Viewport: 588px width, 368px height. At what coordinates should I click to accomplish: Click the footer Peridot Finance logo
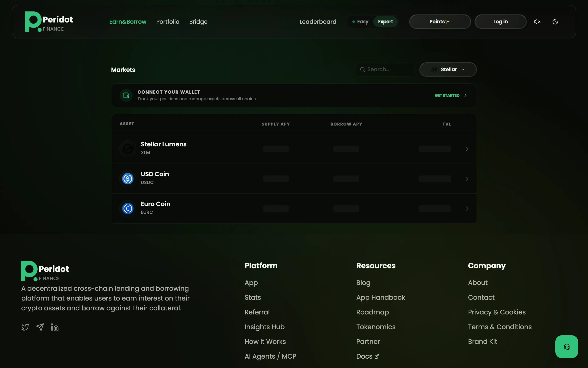[45, 271]
